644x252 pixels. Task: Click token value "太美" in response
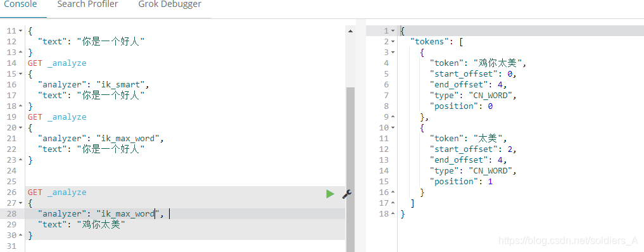coord(488,138)
